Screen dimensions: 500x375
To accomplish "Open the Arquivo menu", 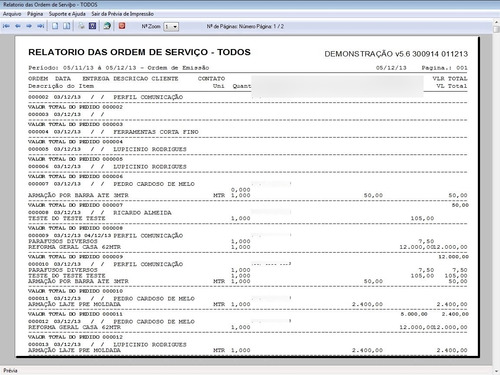I will point(12,14).
